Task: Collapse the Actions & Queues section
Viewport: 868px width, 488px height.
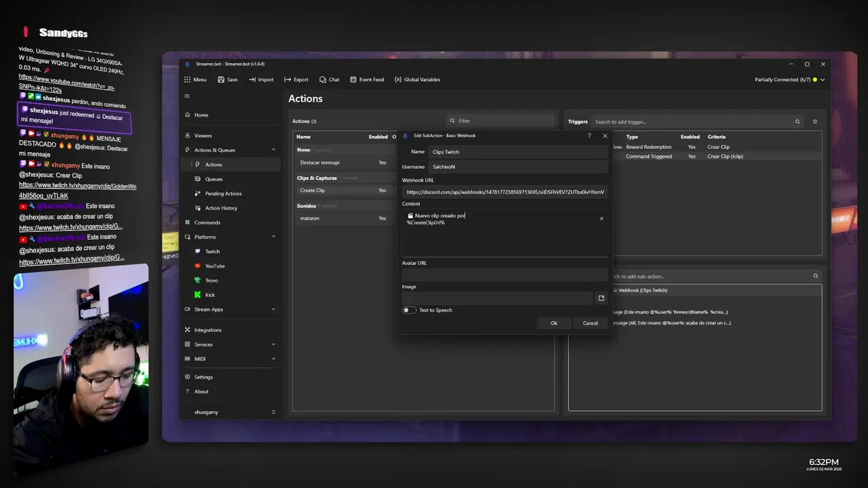Action: tap(273, 150)
